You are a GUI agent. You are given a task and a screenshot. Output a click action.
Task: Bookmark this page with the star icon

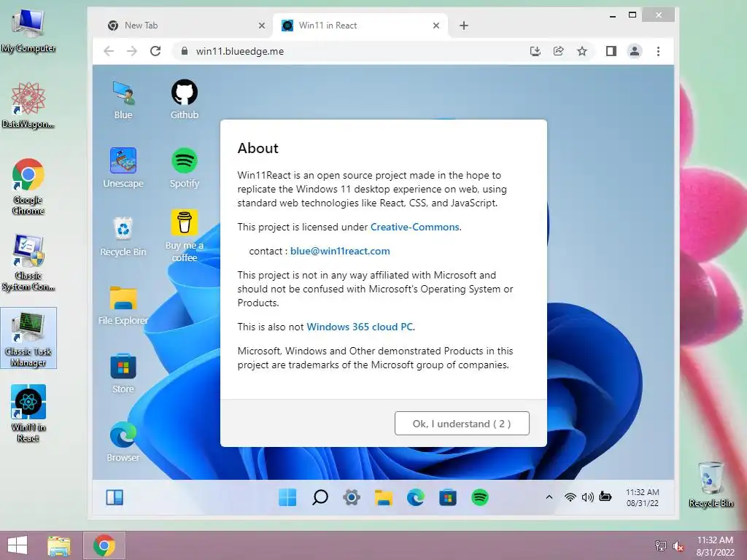pos(581,51)
